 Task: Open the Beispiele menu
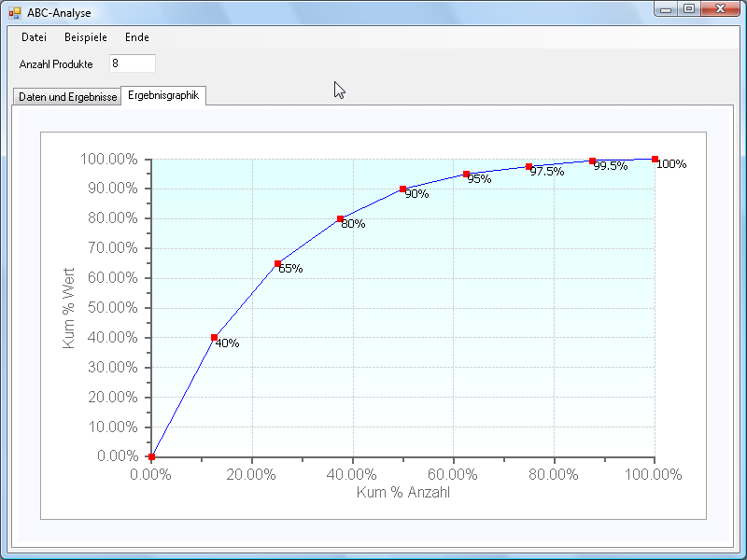click(85, 37)
